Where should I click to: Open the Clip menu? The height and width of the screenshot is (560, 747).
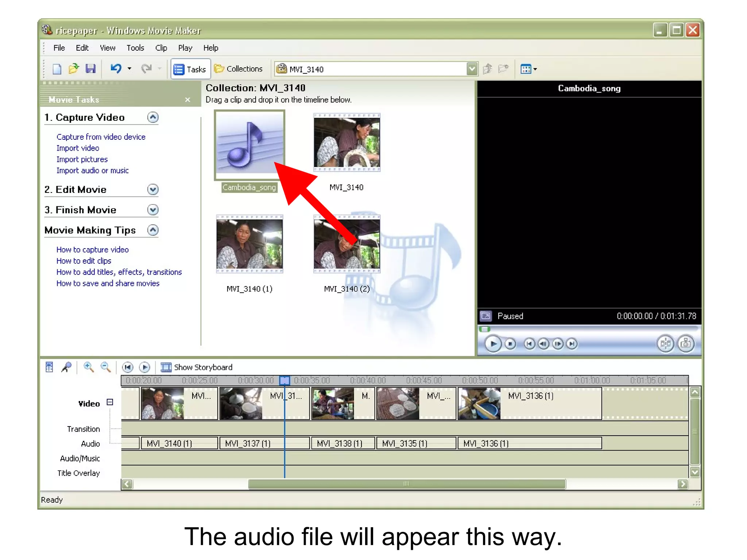click(x=161, y=48)
